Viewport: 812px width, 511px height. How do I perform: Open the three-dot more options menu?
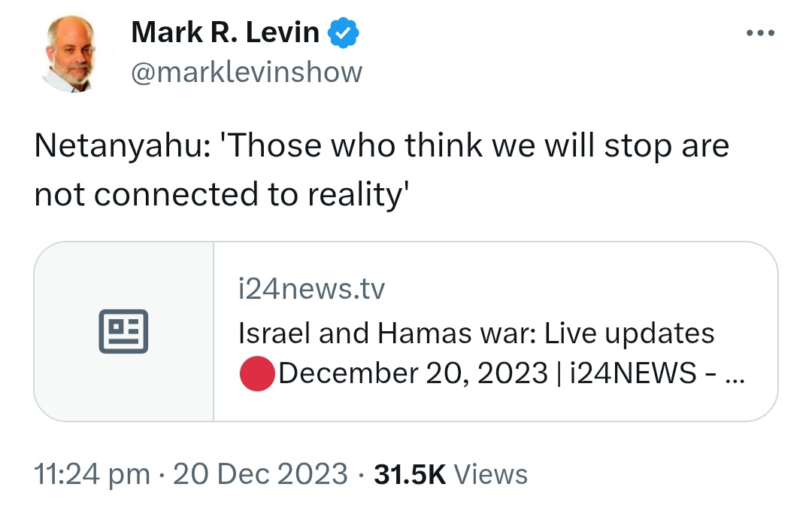[760, 33]
